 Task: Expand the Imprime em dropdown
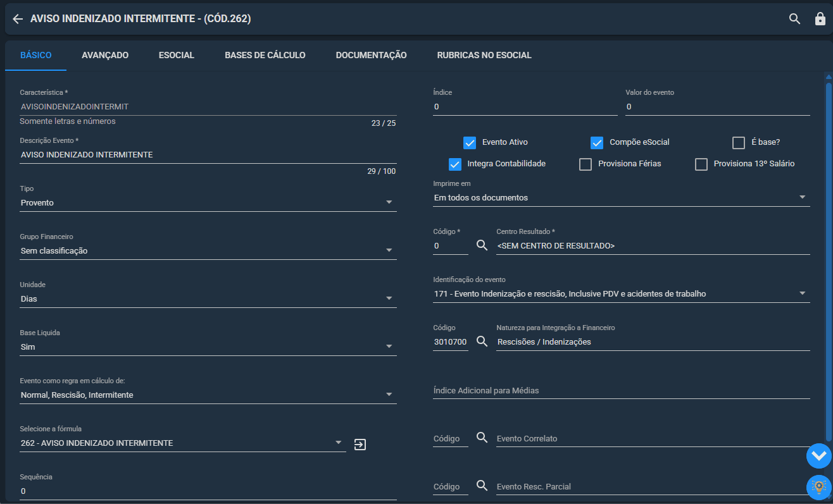point(622,197)
